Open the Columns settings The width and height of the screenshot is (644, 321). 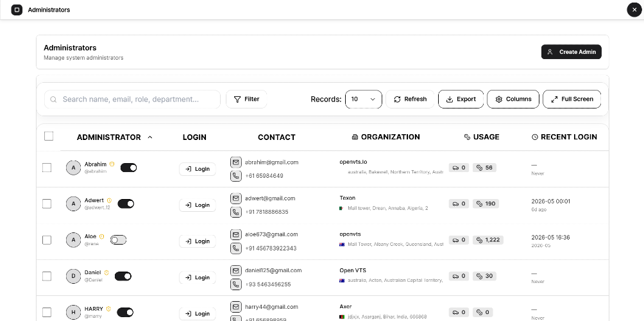pos(513,99)
